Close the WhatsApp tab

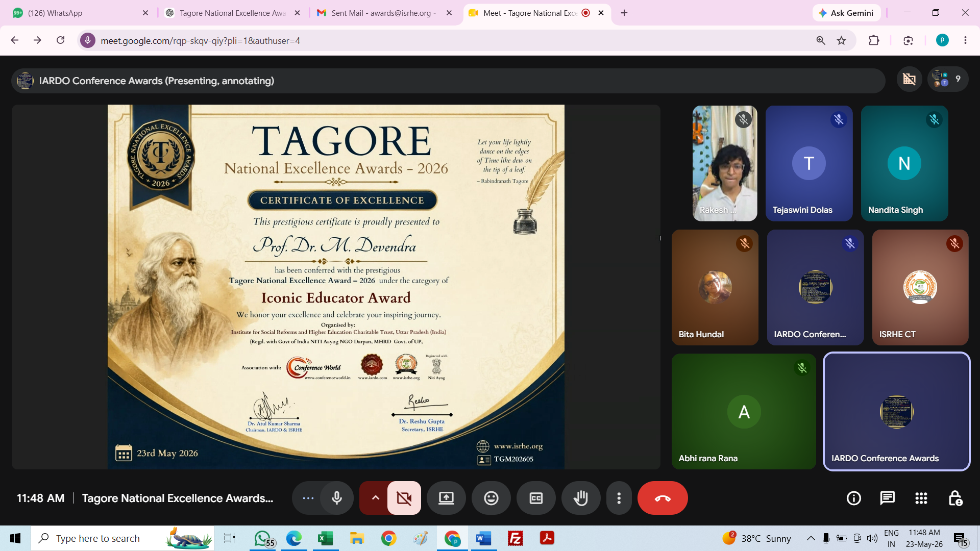click(x=145, y=13)
